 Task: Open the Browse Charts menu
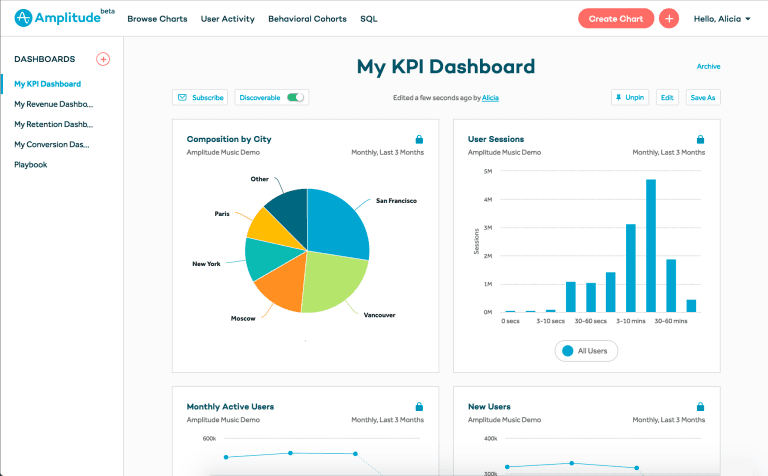pos(157,18)
